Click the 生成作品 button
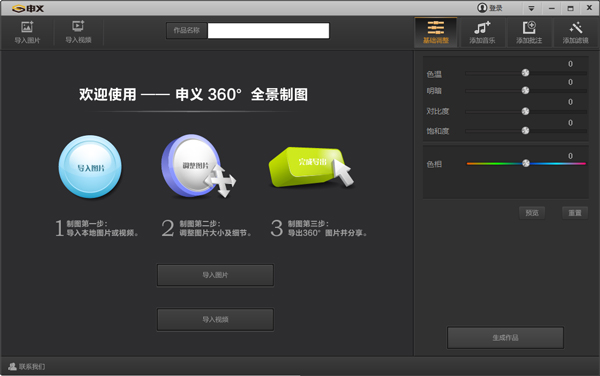 click(x=505, y=338)
